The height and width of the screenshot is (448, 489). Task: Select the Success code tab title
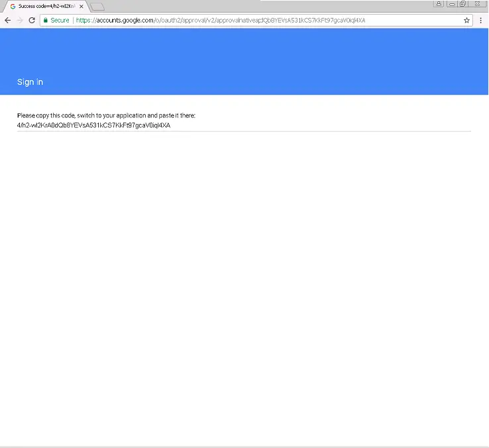pos(46,6)
